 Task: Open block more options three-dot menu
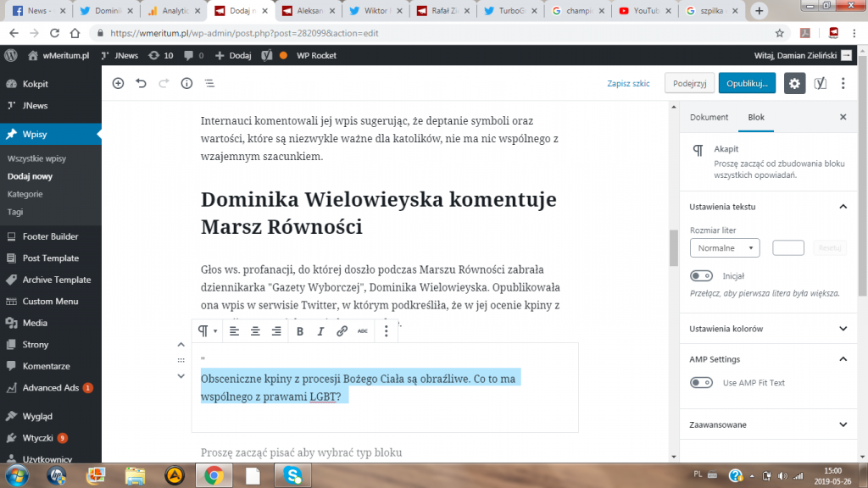pyautogui.click(x=387, y=331)
